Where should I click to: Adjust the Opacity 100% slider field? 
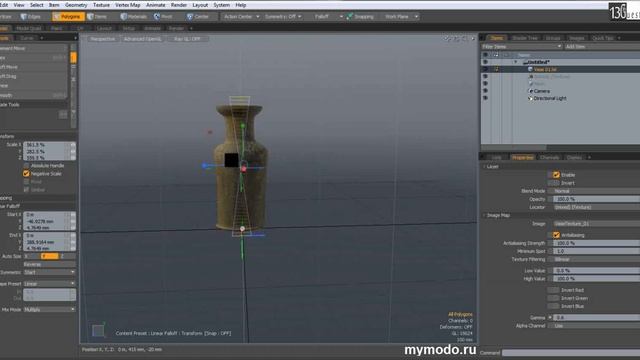(x=596, y=199)
